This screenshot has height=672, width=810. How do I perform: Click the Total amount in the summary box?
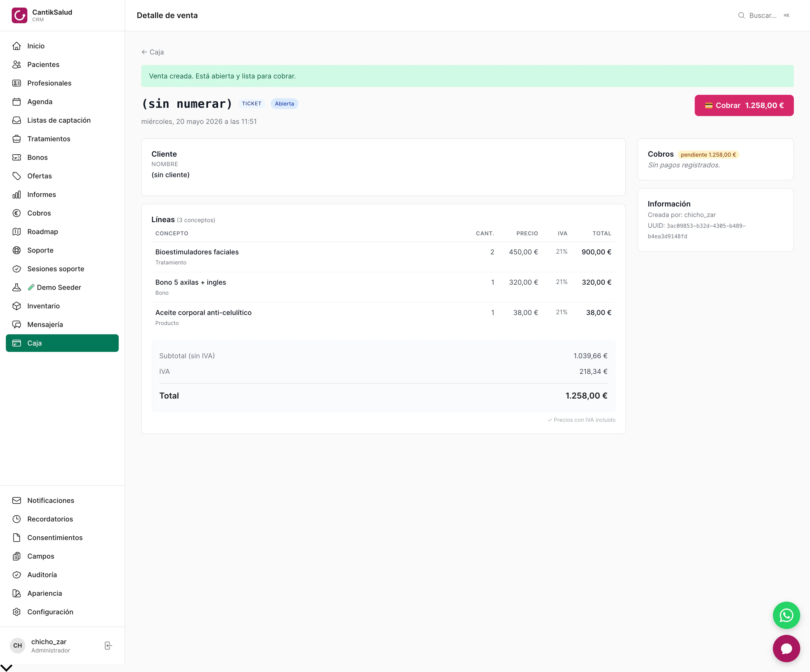pyautogui.click(x=586, y=395)
